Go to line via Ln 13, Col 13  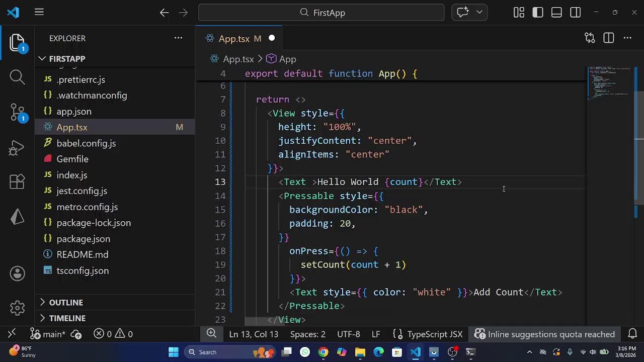point(254,334)
